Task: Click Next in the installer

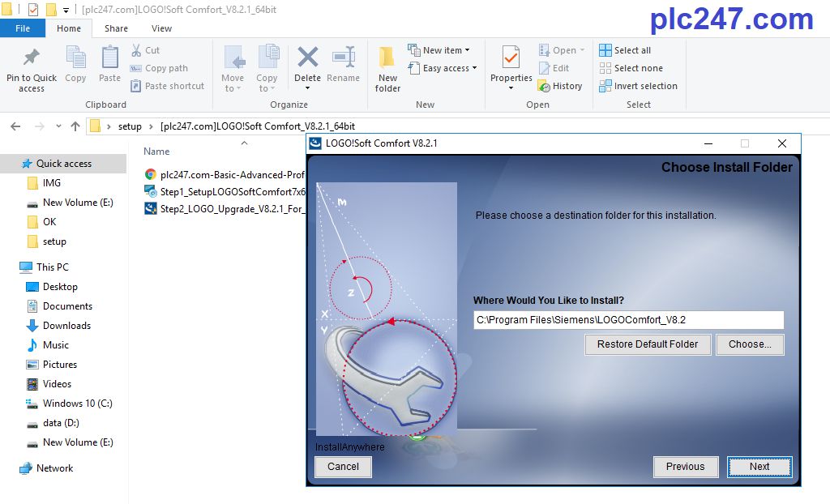Action: point(759,467)
